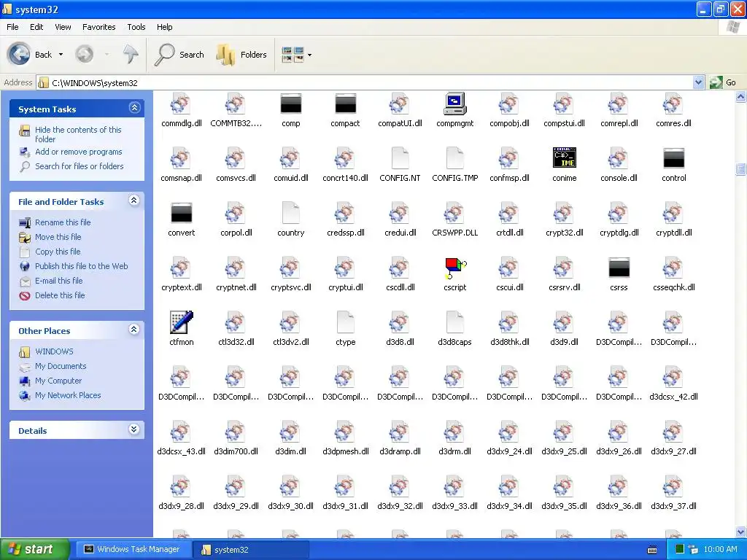
Task: Click Delete this file link
Action: (x=60, y=295)
